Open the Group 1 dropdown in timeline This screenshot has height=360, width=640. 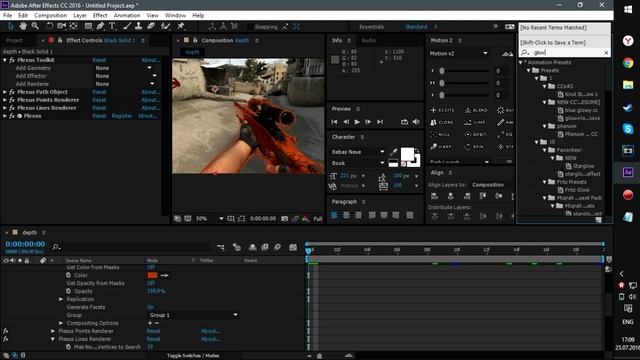click(x=193, y=315)
